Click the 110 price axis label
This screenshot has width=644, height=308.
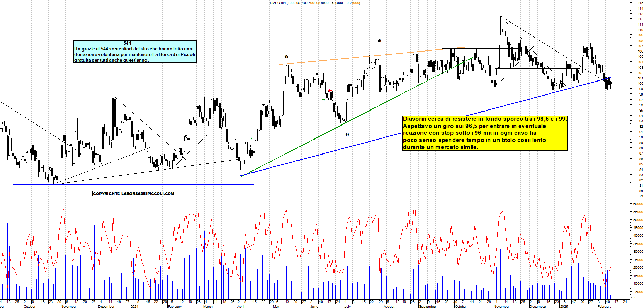point(640,30)
